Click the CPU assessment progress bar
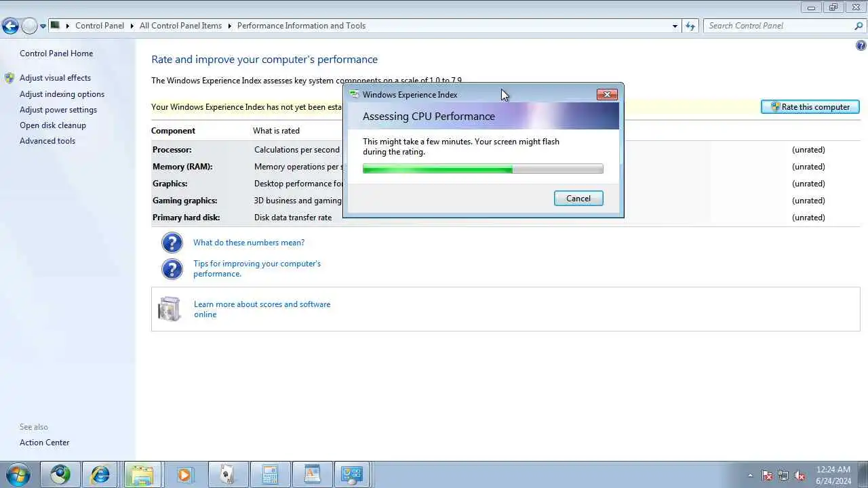 click(x=483, y=169)
